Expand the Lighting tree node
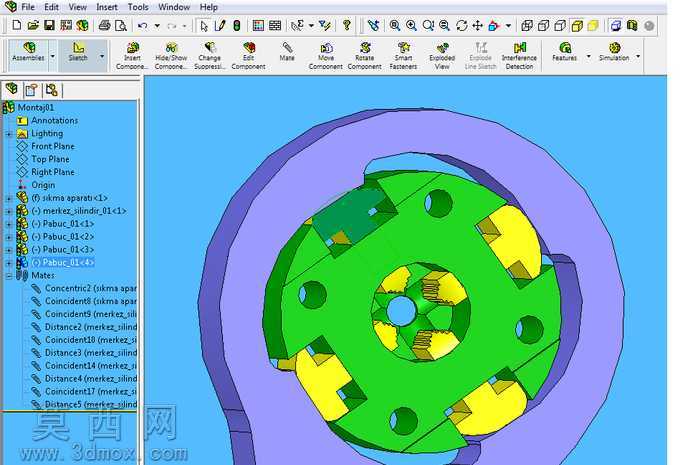The height and width of the screenshot is (465, 684). click(8, 134)
